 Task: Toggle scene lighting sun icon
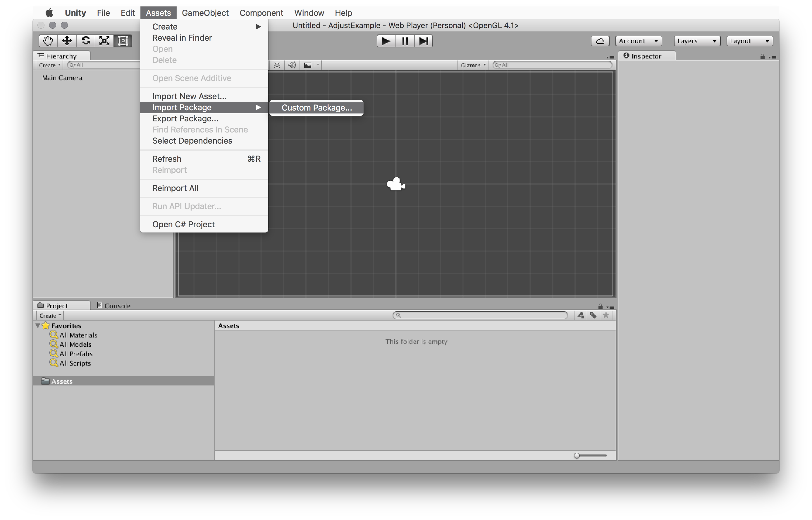tap(277, 65)
